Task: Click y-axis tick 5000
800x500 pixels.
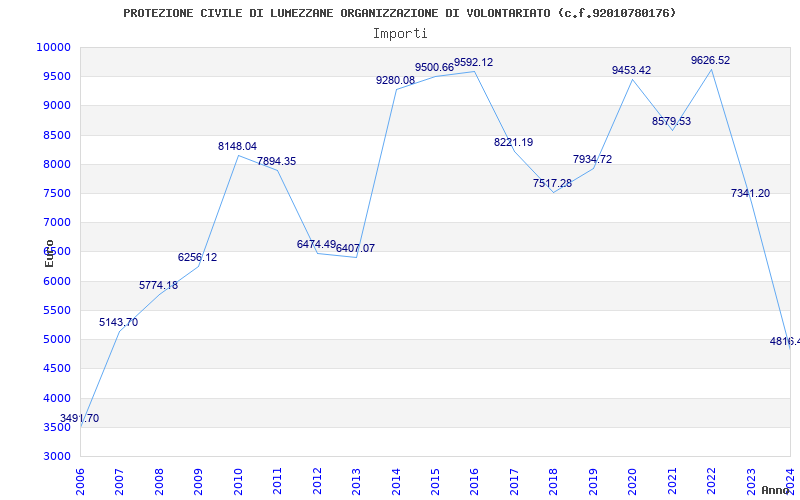Action: click(56, 339)
